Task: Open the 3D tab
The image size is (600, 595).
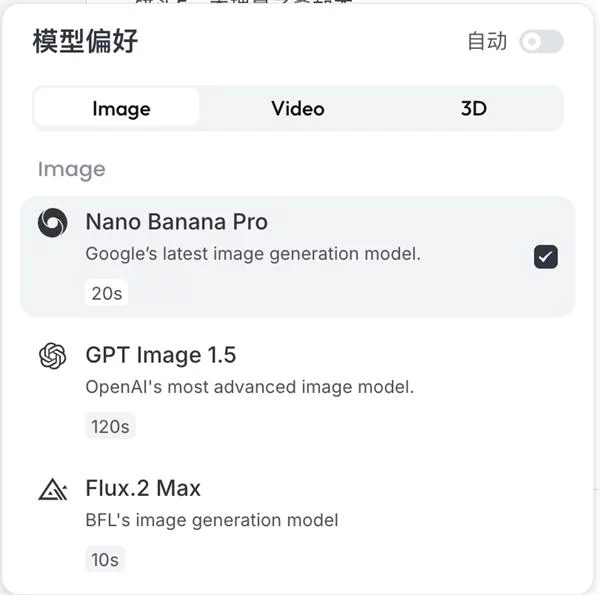Action: 473,108
